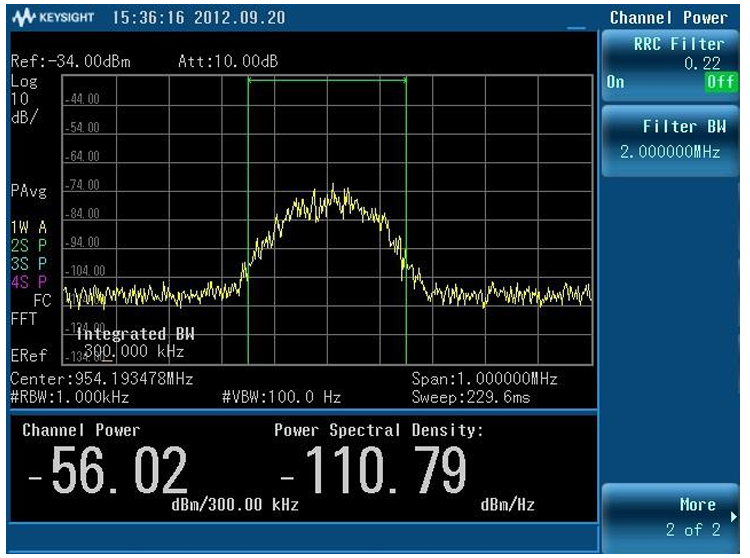Click the Span:1.000000MHz readout

(x=485, y=379)
